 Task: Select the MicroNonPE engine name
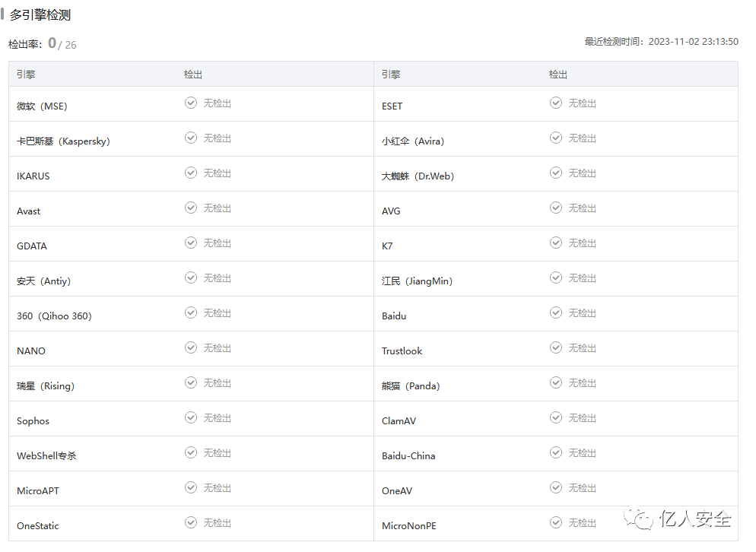coord(409,525)
